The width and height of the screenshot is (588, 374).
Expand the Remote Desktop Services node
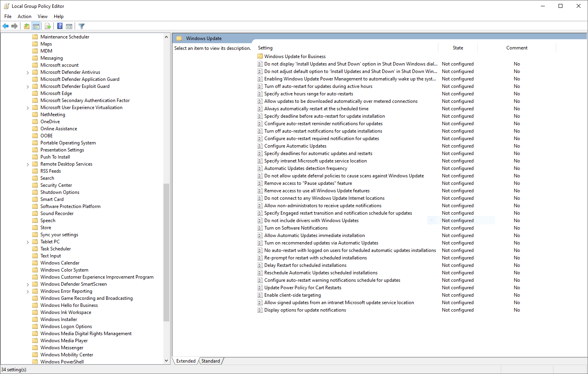click(x=27, y=164)
